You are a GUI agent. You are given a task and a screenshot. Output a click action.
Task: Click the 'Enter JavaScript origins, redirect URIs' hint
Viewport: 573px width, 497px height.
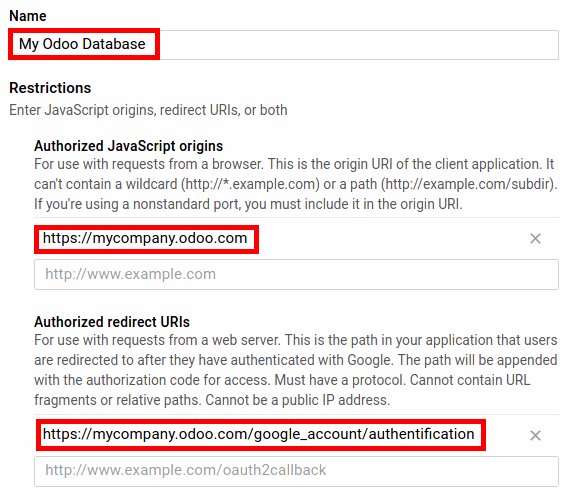(148, 110)
